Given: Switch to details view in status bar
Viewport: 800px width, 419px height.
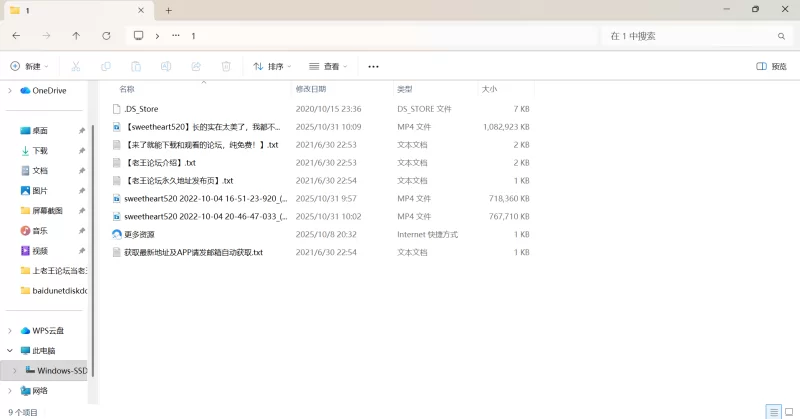Looking at the screenshot, I should pos(773,411).
